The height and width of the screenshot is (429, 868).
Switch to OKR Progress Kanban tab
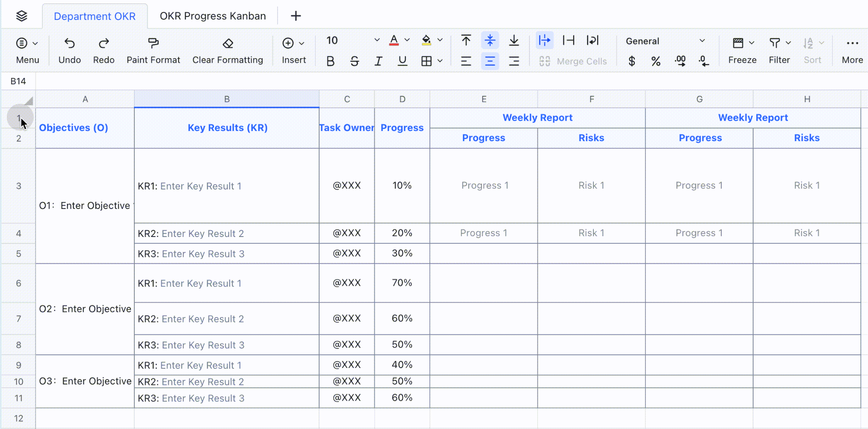point(213,16)
